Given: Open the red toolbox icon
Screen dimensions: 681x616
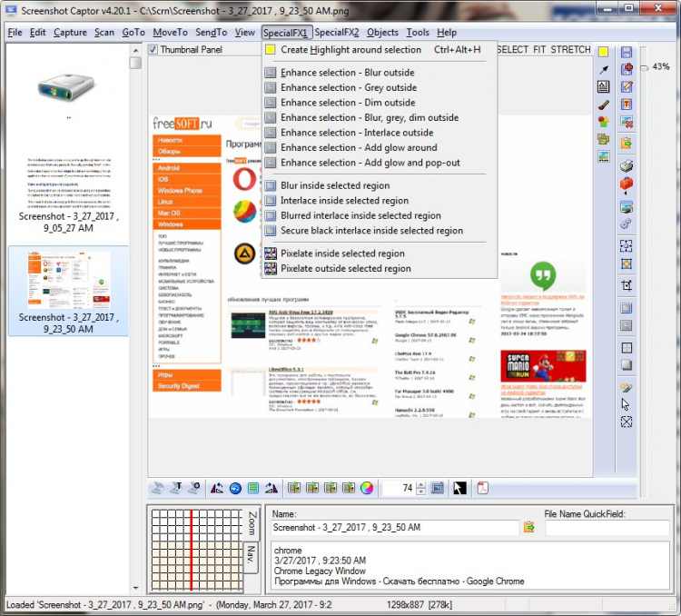Looking at the screenshot, I should (627, 184).
